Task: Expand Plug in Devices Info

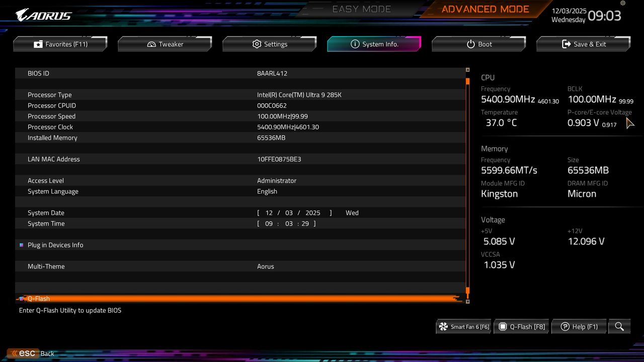Action: (x=55, y=245)
